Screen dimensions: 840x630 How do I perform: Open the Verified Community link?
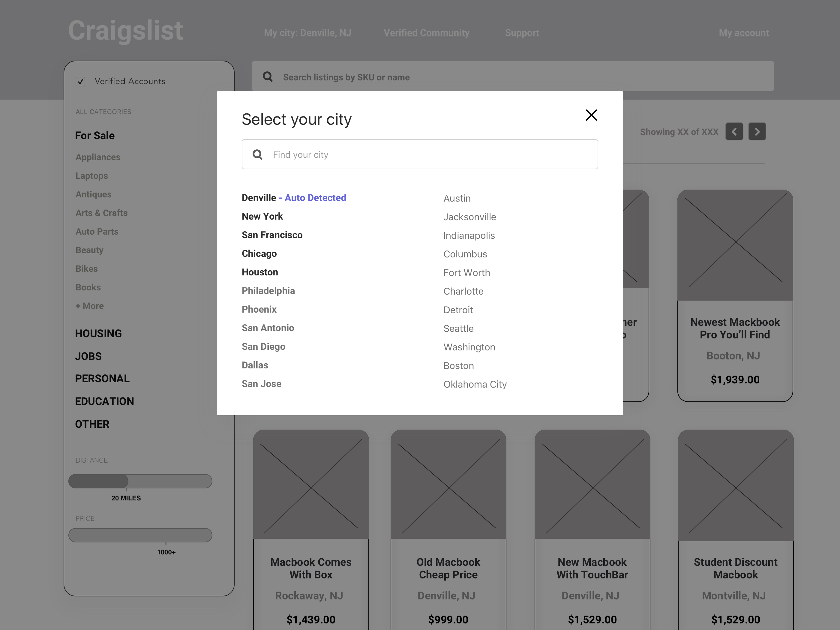pyautogui.click(x=427, y=33)
